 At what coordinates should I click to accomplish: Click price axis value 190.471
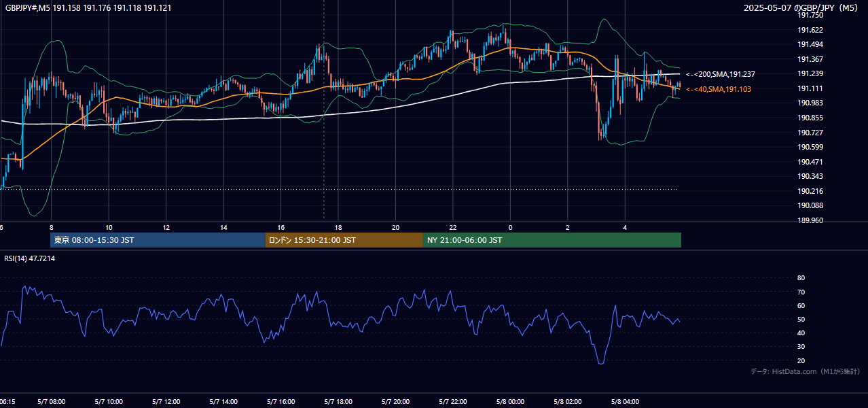coord(810,162)
